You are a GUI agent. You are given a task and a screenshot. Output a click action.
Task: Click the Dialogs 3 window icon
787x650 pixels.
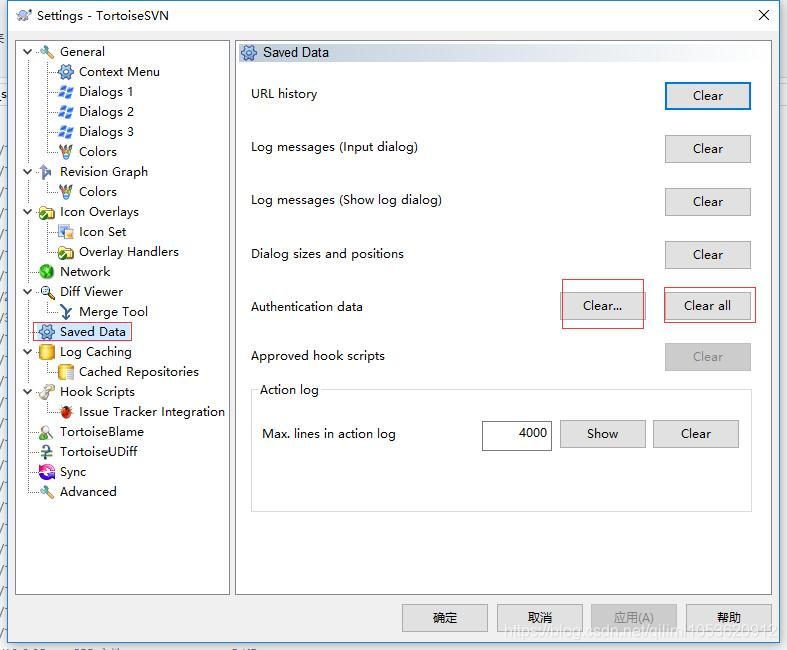[66, 132]
